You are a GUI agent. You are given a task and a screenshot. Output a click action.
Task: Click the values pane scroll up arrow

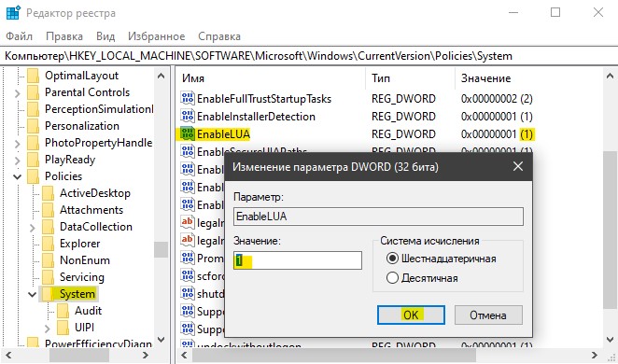tap(610, 76)
